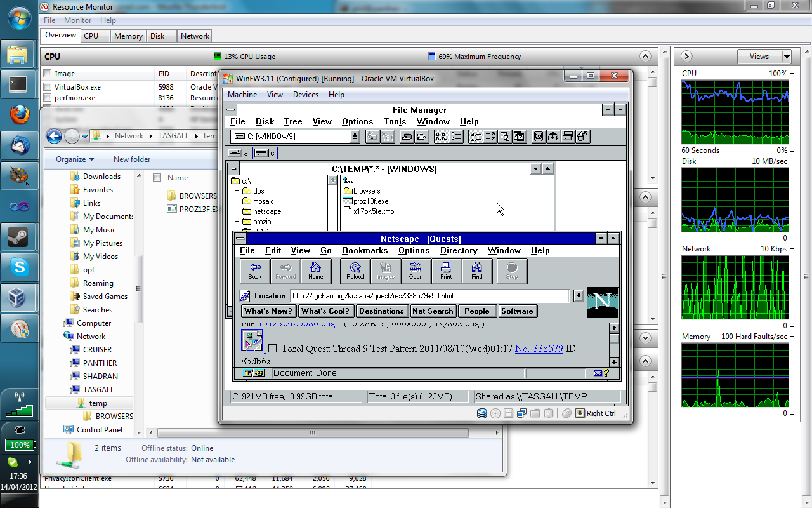Switch to the Memory tab
Screen dimensions: 812x508
point(128,36)
